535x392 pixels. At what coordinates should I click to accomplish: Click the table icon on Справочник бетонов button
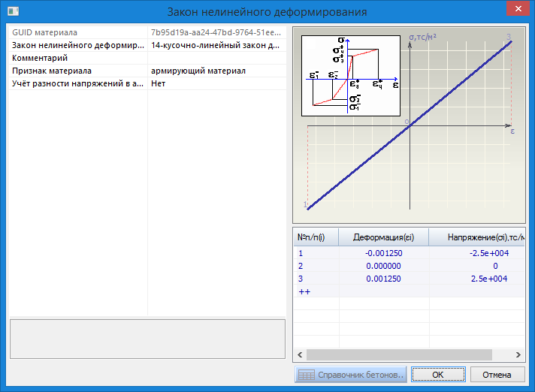[305, 374]
